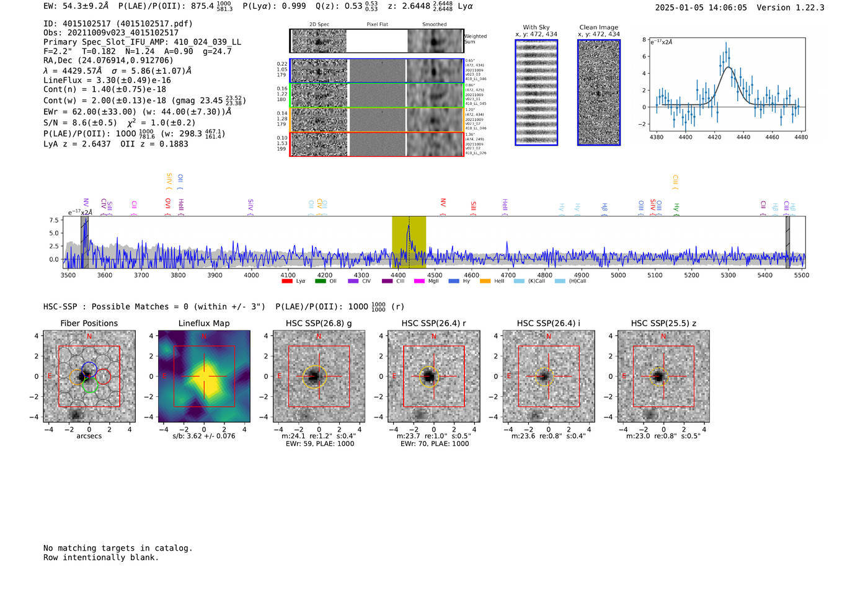Click the gray hatched band near 5460 Å
This screenshot has width=868, height=591.
pyautogui.click(x=787, y=242)
